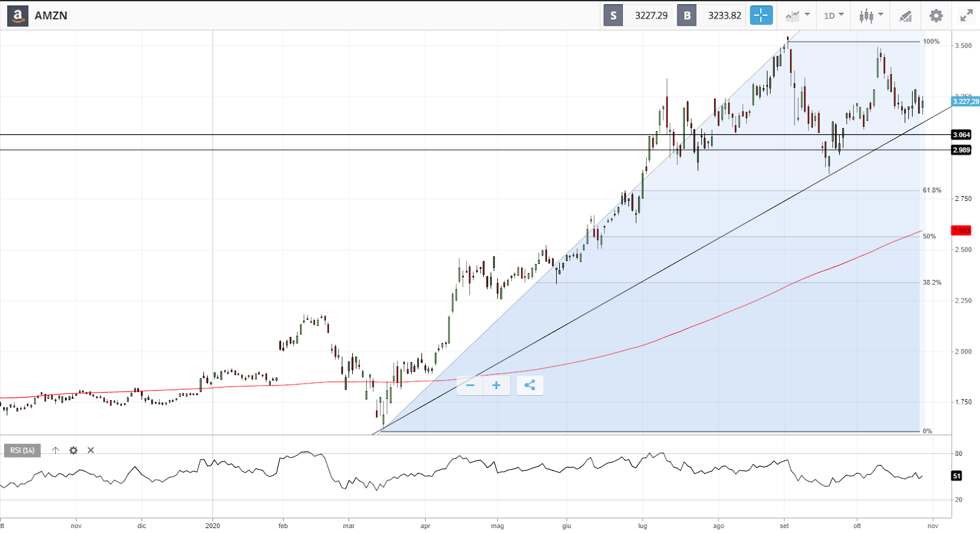
Task: Click the 2.000 price axis label
Action: (963, 352)
